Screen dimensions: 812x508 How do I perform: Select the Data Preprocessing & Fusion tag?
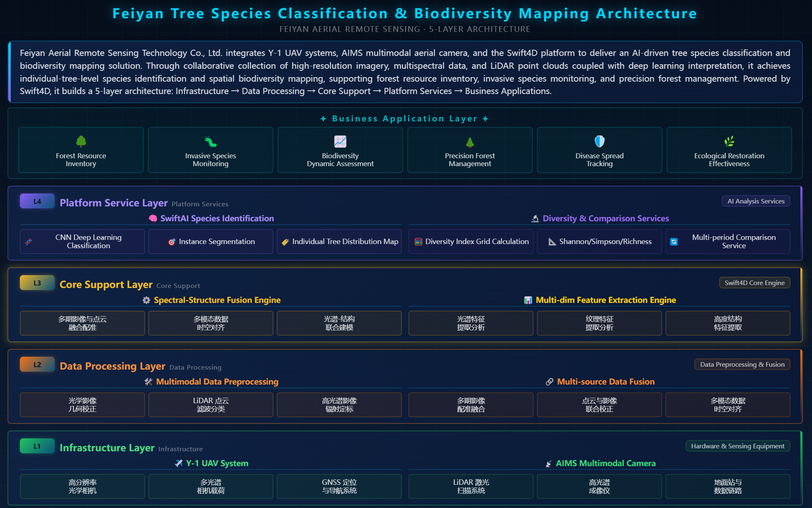click(742, 365)
